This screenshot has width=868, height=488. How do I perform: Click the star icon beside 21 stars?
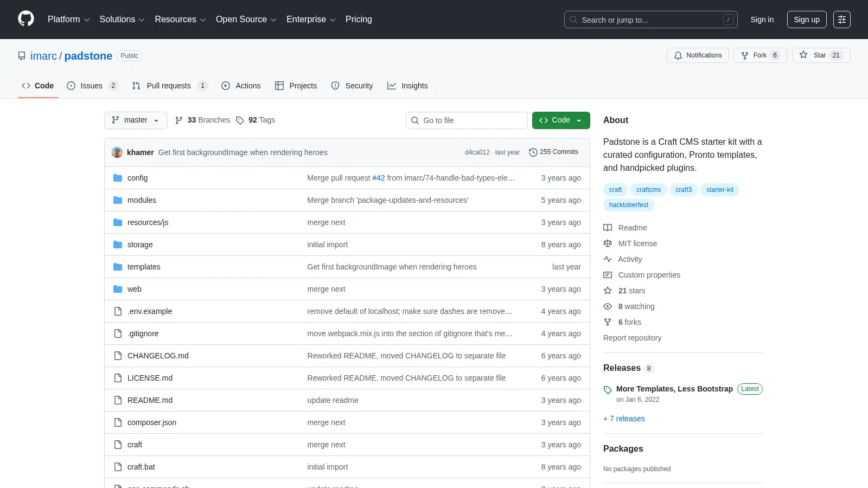coord(608,291)
